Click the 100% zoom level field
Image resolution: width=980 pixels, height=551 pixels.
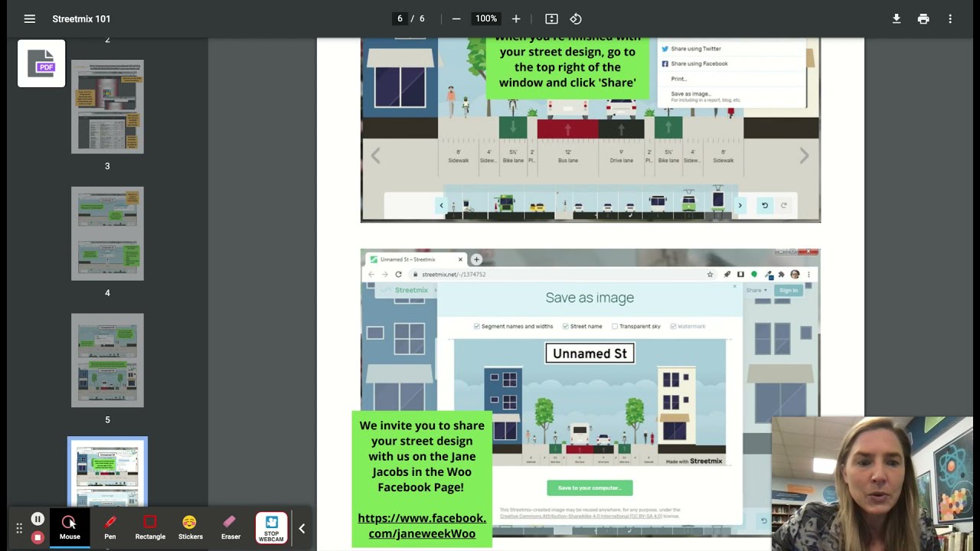coord(486,18)
